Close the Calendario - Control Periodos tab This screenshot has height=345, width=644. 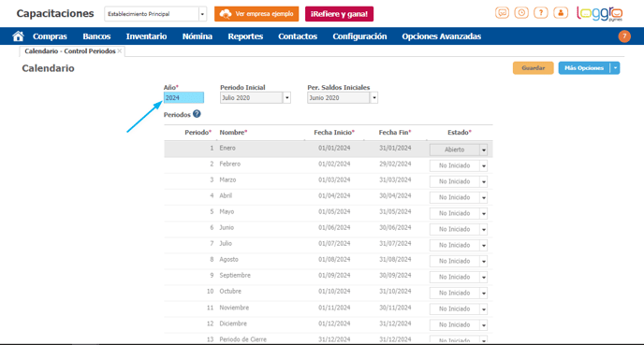120,50
